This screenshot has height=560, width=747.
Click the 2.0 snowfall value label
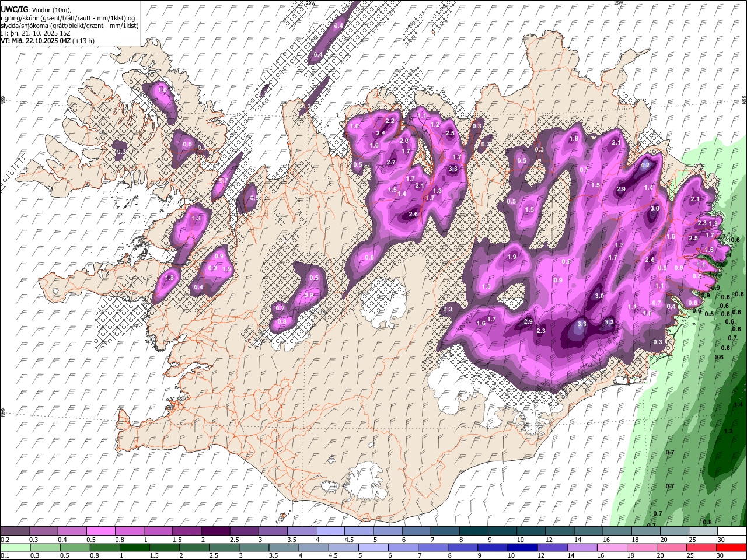pos(404,141)
